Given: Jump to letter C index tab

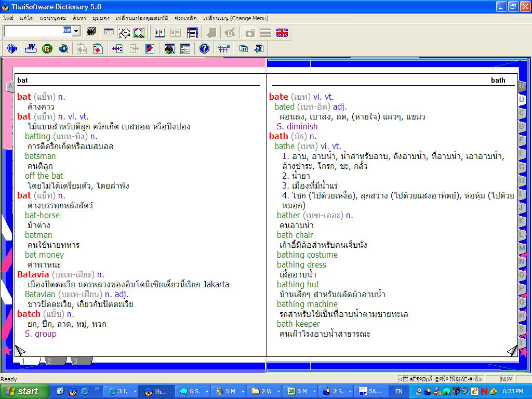Looking at the screenshot, I should [522, 113].
